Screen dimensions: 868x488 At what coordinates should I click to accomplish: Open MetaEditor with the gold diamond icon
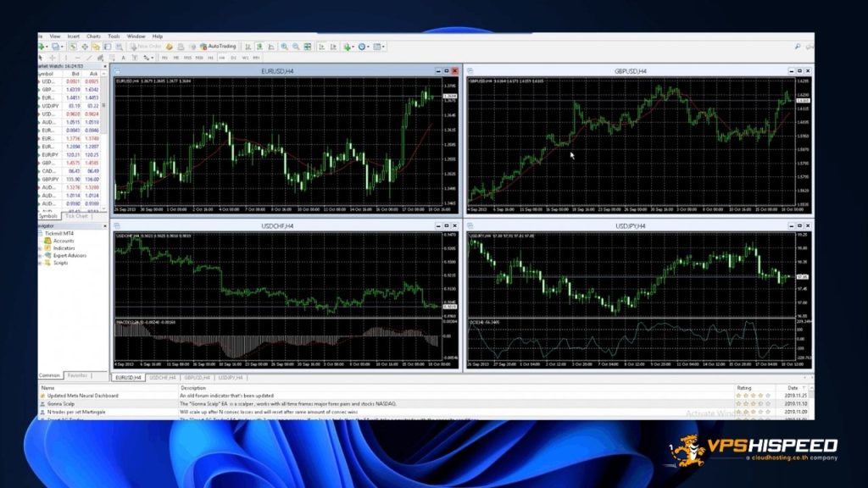click(x=169, y=47)
